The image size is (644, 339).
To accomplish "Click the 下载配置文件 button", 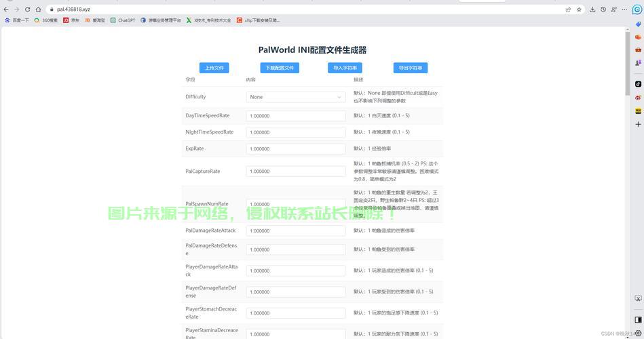I will [x=280, y=68].
